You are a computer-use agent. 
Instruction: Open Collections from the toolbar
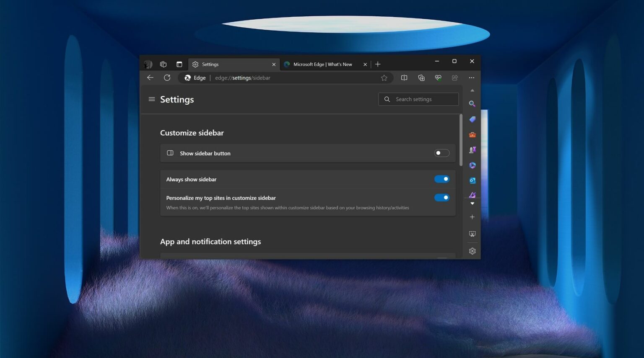421,77
